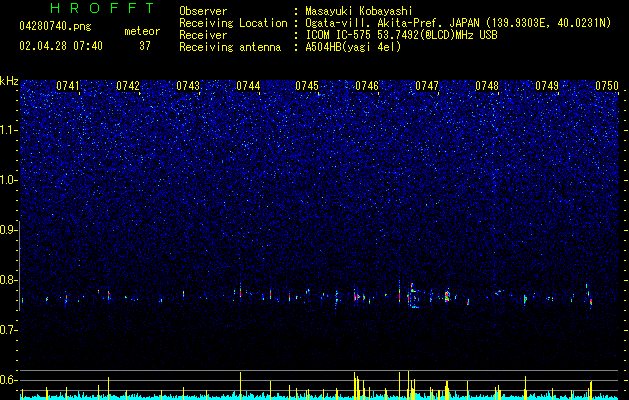Click the Receiver label
Image resolution: width=629 pixels, height=400 pixels.
[203, 35]
